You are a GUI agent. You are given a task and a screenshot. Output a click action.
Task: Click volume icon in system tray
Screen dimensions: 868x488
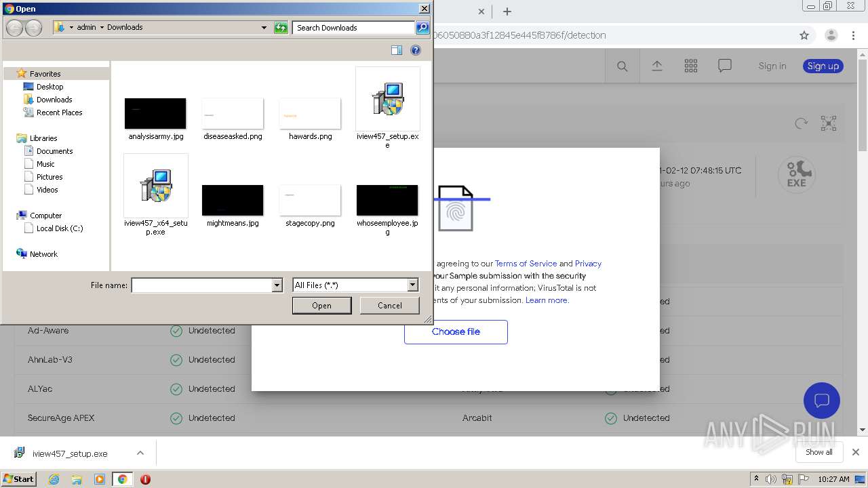[770, 479]
